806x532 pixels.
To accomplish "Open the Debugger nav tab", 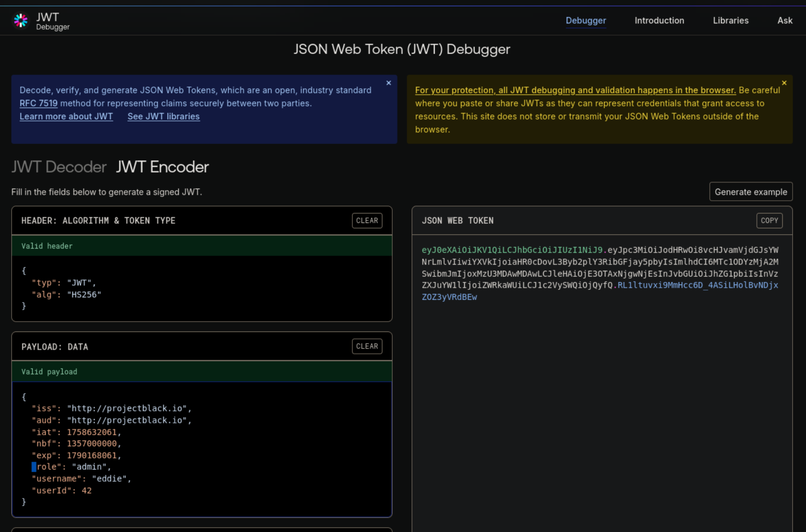I will [585, 21].
